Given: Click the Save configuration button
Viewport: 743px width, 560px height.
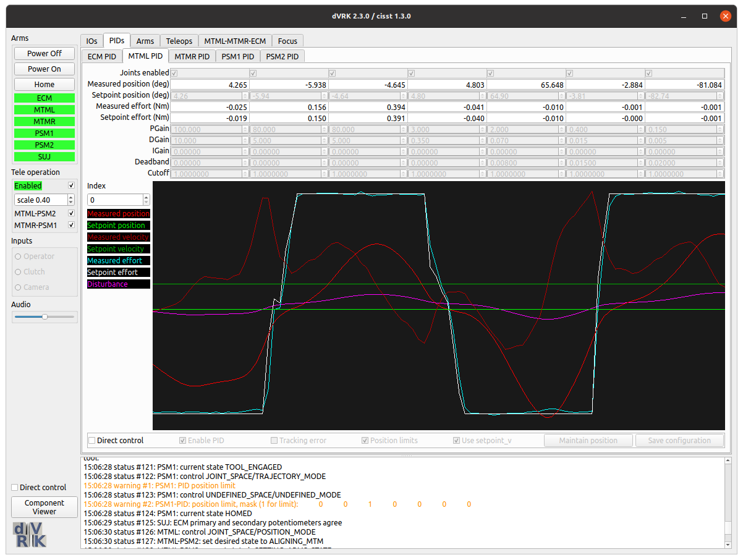Looking at the screenshot, I should coord(679,441).
